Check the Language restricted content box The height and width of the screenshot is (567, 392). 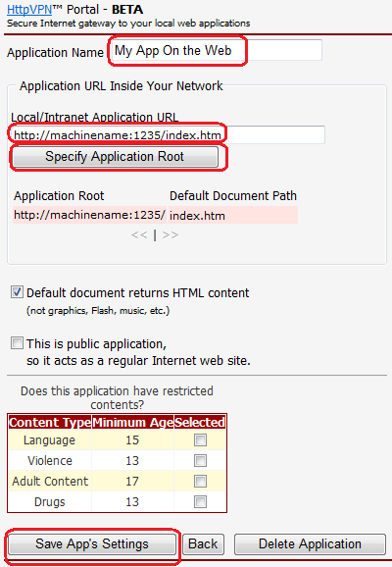[x=200, y=440]
